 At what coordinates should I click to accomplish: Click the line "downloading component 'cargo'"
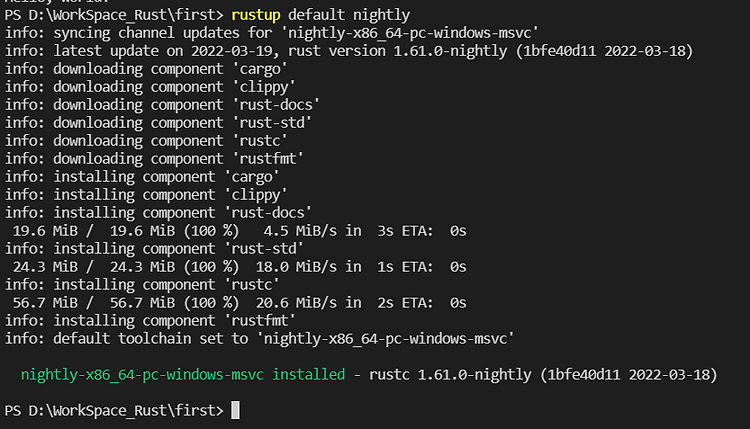coord(146,69)
